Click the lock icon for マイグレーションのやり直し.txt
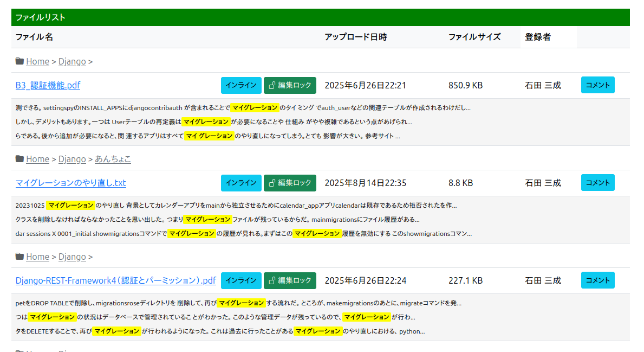The image size is (644, 352). [272, 183]
